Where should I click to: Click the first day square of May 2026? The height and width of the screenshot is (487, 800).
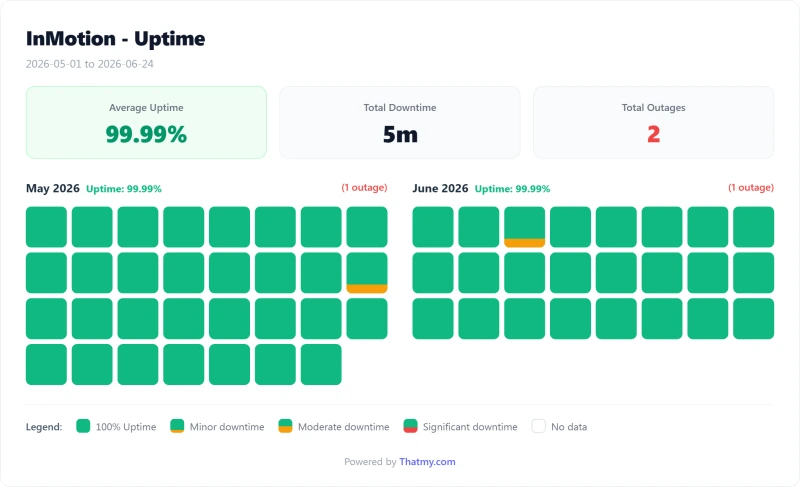point(46,227)
